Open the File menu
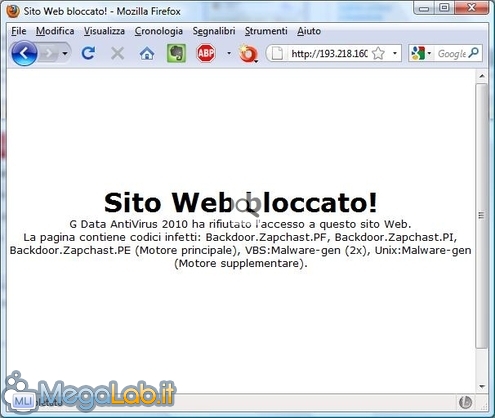 (x=19, y=31)
